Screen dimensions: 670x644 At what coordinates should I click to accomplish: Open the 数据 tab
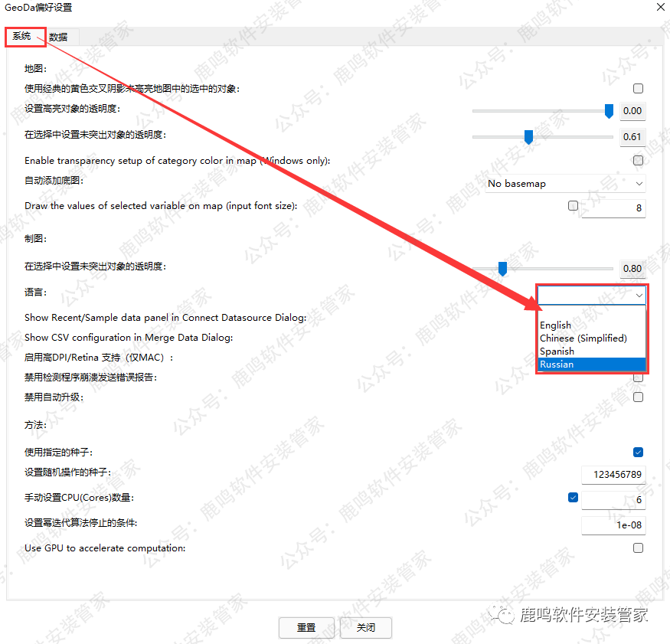click(x=58, y=37)
